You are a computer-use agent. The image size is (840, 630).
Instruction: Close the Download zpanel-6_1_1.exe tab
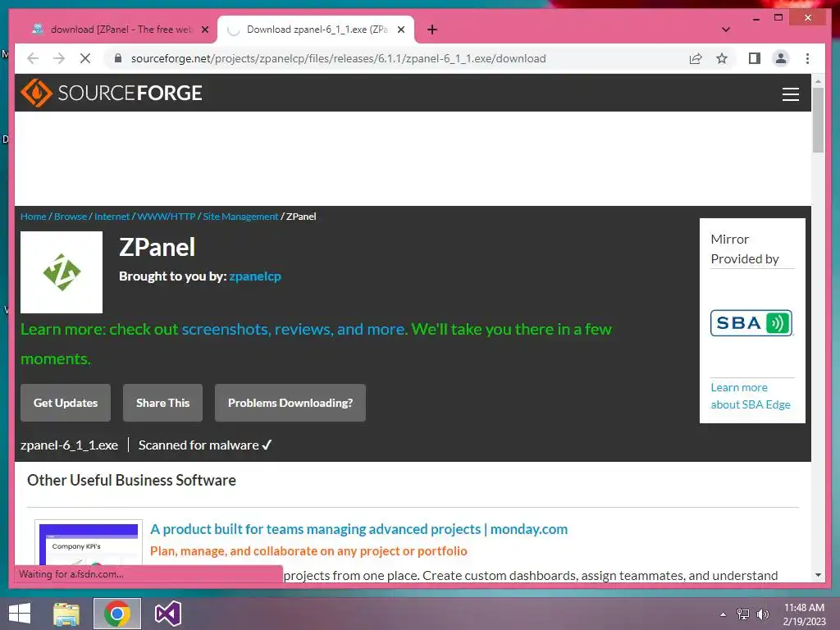[x=400, y=30]
